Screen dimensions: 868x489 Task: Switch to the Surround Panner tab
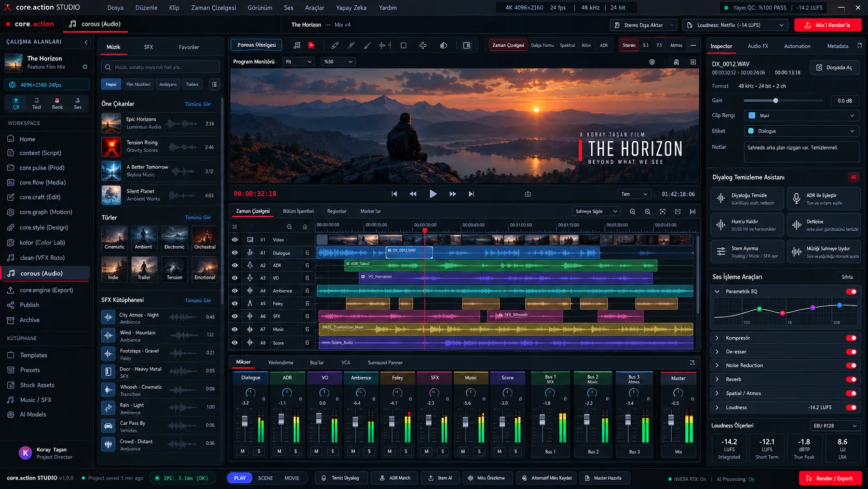pos(385,363)
